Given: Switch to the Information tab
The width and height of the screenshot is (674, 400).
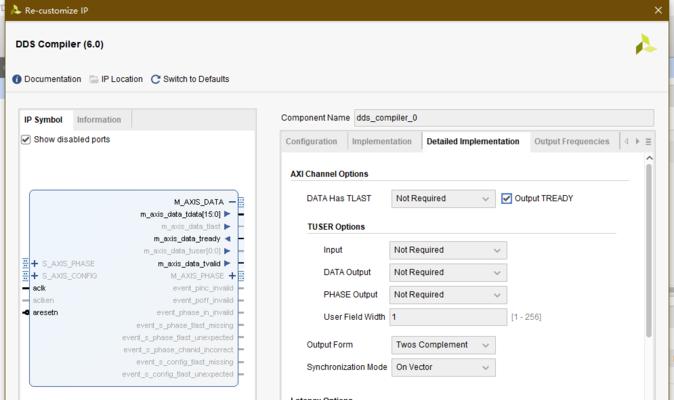Looking at the screenshot, I should coord(99,120).
